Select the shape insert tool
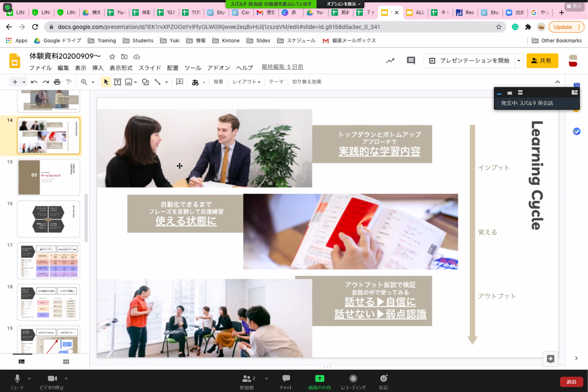Viewport: 588px width, 392px height. [145, 82]
